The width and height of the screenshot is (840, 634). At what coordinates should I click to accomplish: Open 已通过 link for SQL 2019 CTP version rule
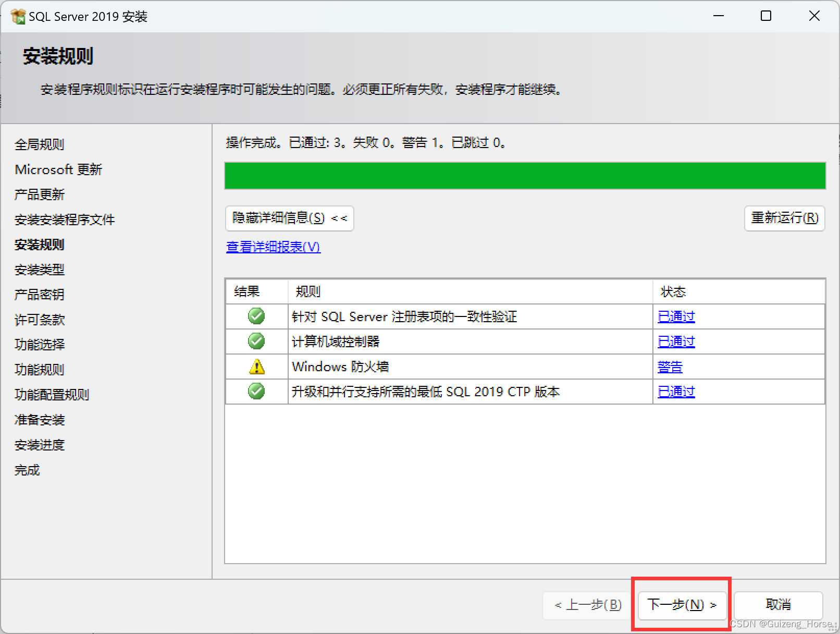(676, 392)
